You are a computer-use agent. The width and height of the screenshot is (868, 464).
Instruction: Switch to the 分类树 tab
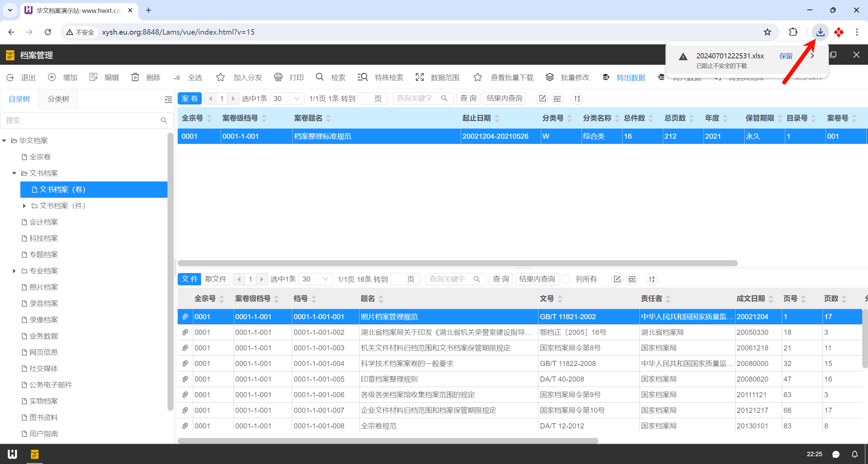point(58,99)
